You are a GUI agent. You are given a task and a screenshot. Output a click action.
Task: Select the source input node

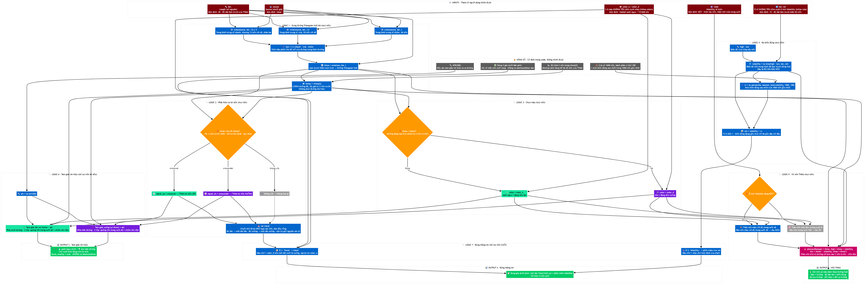[274, 9]
